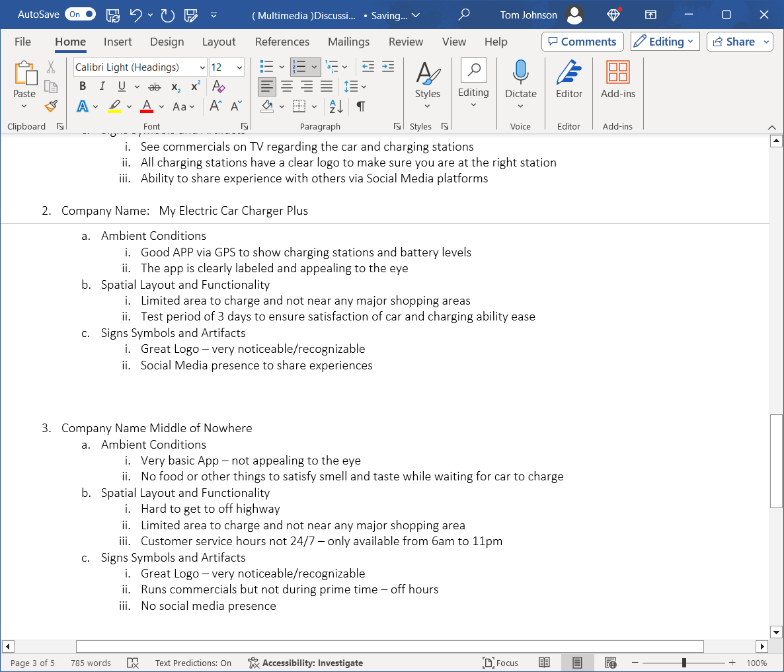The width and height of the screenshot is (784, 672).
Task: Open the Comments pane button
Action: 582,42
